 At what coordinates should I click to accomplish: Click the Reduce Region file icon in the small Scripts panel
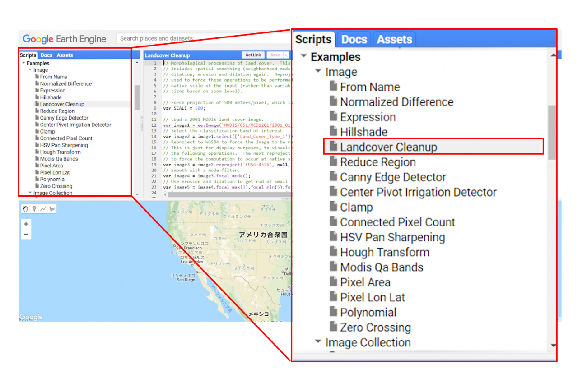point(37,111)
